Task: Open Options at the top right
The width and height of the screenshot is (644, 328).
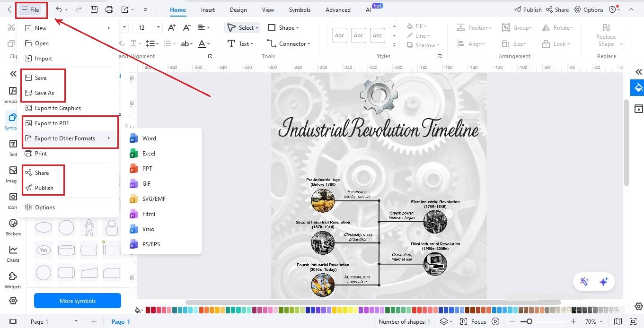Action: click(589, 9)
